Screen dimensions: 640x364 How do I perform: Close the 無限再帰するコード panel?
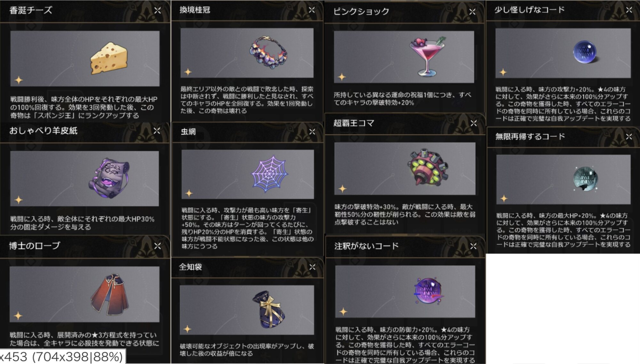pos(629,137)
